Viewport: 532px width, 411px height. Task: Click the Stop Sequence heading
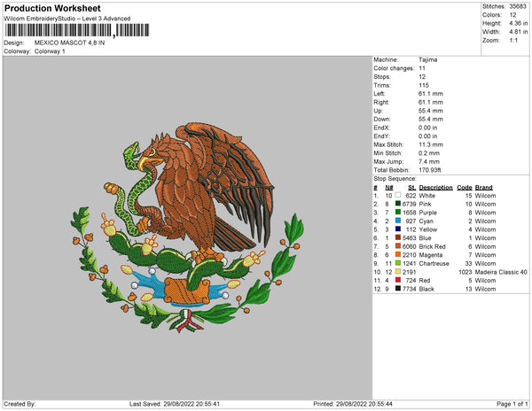click(x=395, y=179)
